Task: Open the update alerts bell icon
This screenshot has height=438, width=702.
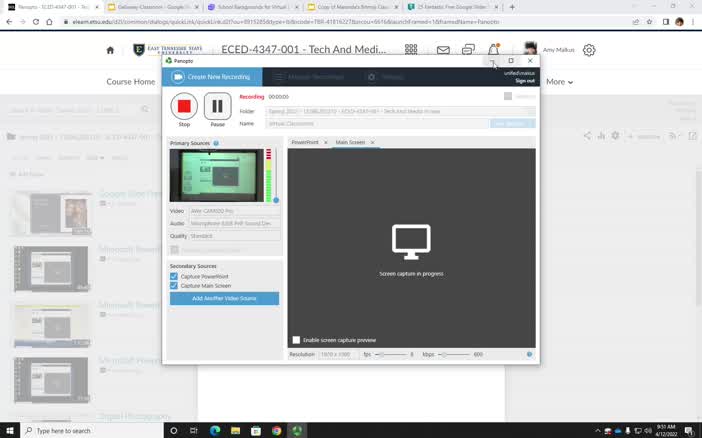Action: coord(493,49)
